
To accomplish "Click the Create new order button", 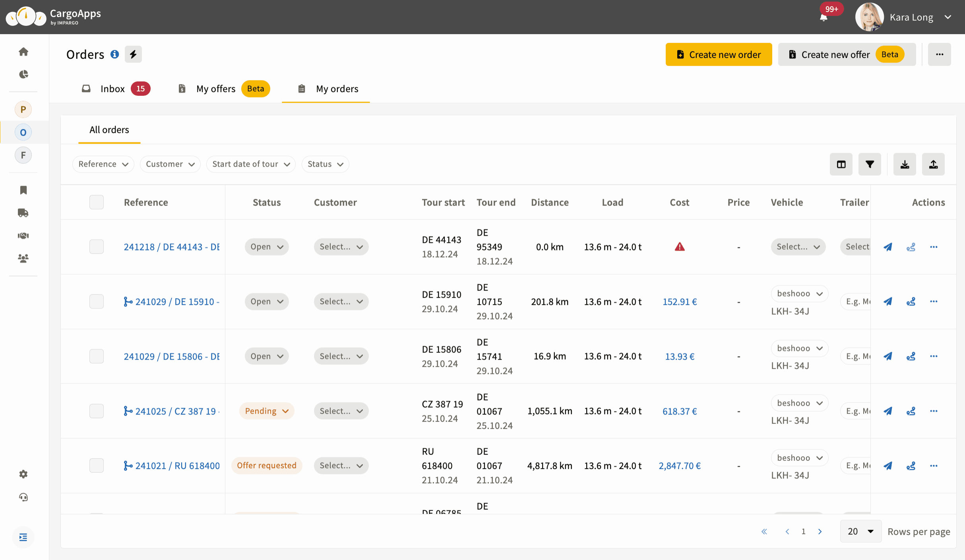I will [719, 54].
